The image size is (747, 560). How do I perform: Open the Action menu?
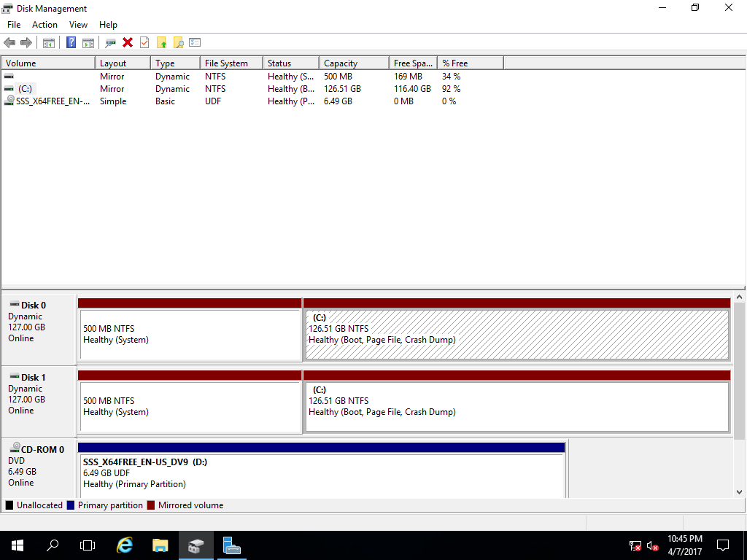pyautogui.click(x=44, y=25)
